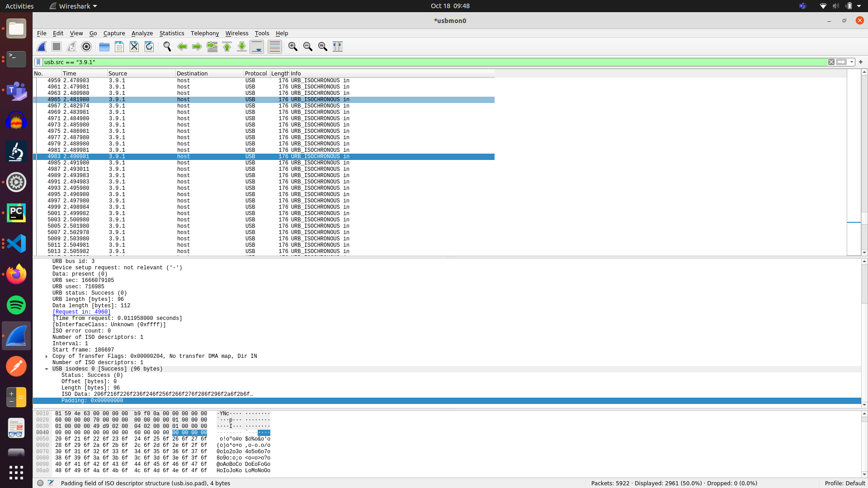Clear the display filter text

(831, 62)
